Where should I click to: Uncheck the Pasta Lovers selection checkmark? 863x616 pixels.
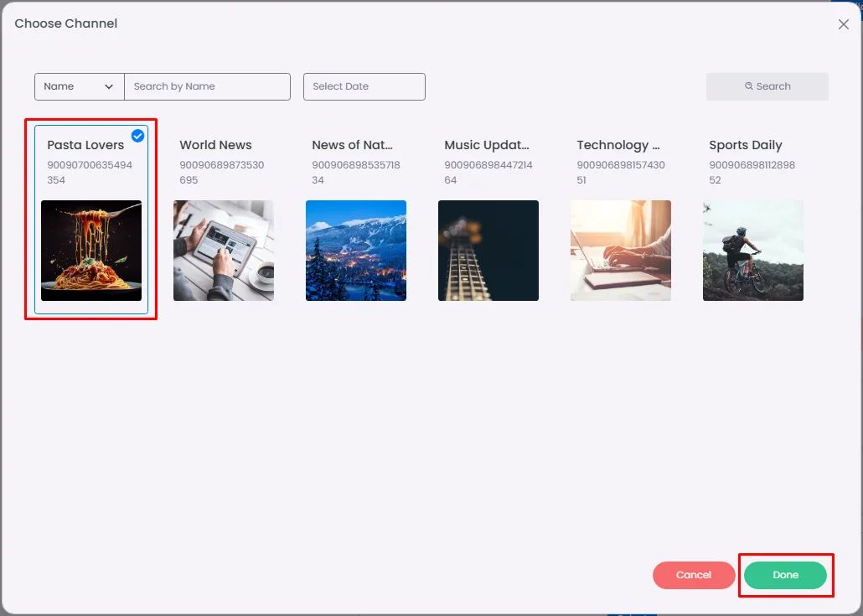coord(137,136)
